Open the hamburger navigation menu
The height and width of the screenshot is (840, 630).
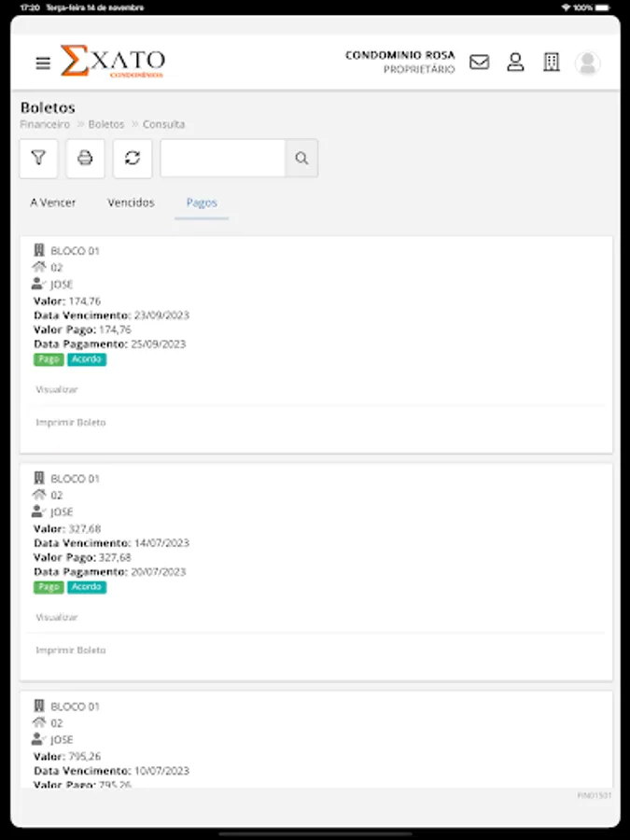coord(42,63)
